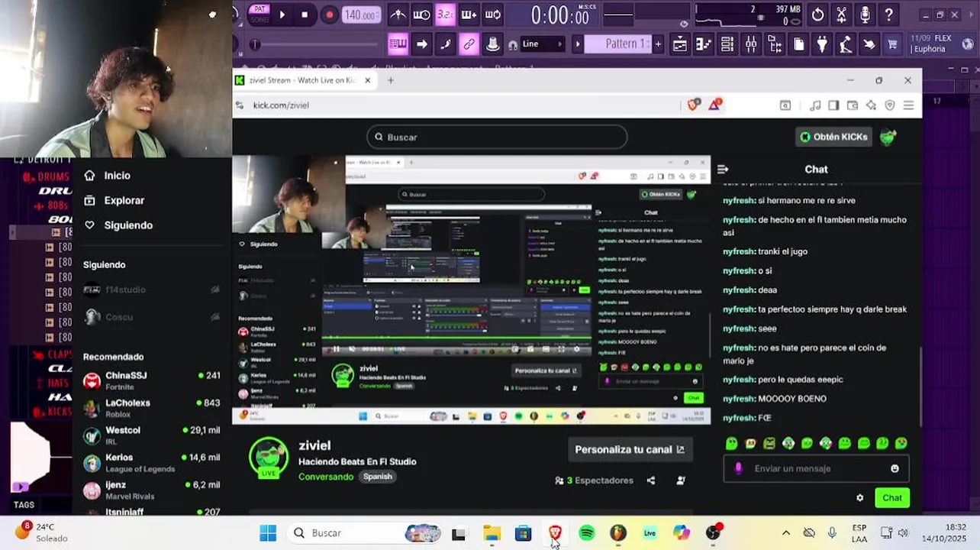Stop playback in FL Studio transport
The width and height of the screenshot is (980, 550).
[305, 15]
